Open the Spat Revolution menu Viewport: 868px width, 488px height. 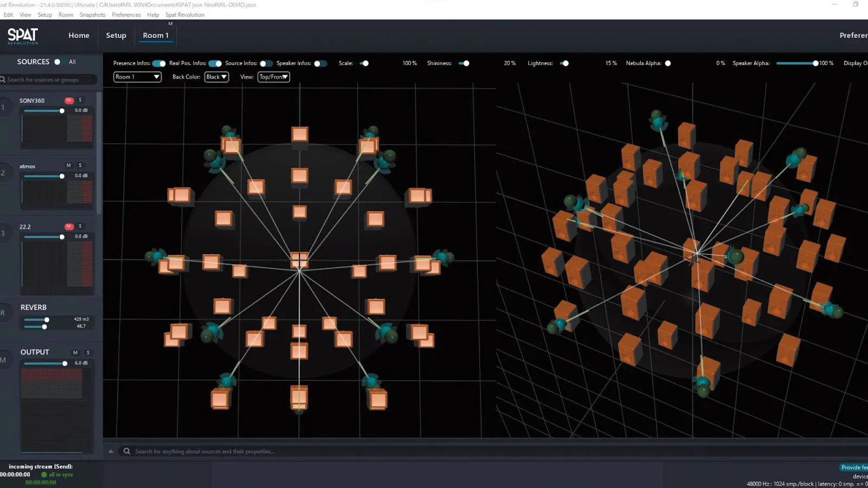coord(185,15)
